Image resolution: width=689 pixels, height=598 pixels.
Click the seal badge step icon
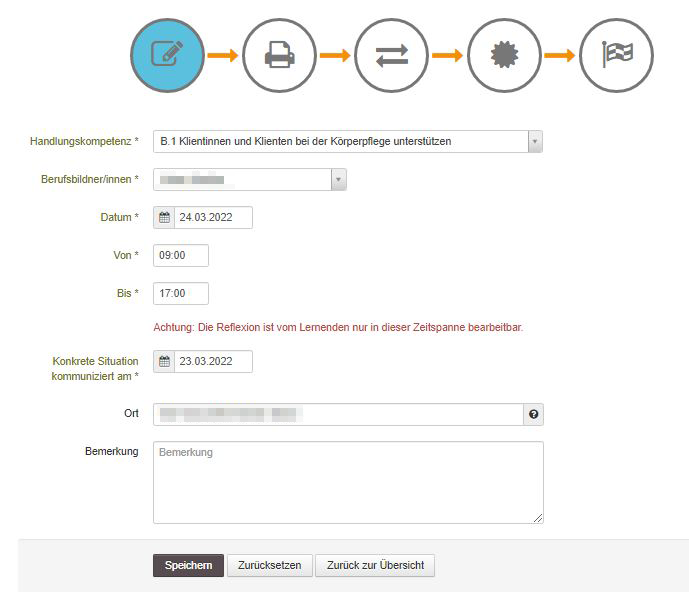503,56
